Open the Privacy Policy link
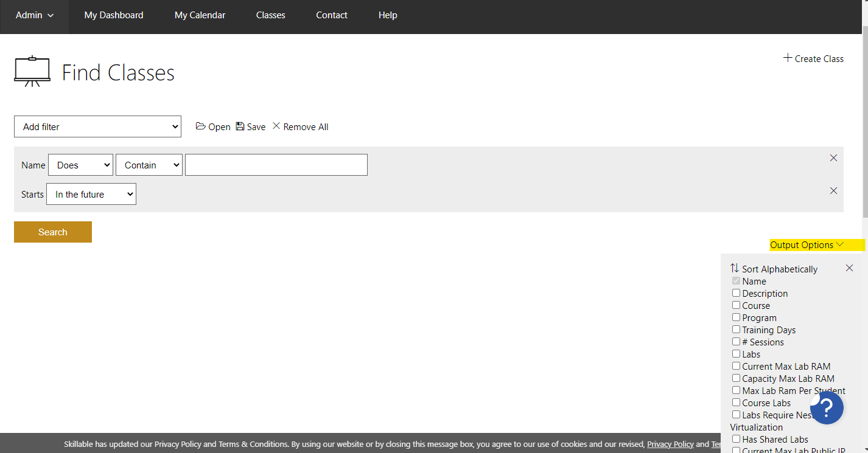Viewport: 868px width, 453px height. coord(670,444)
